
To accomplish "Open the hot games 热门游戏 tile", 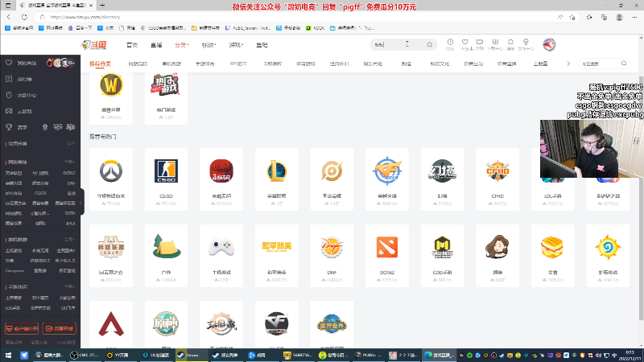I will (x=166, y=97).
